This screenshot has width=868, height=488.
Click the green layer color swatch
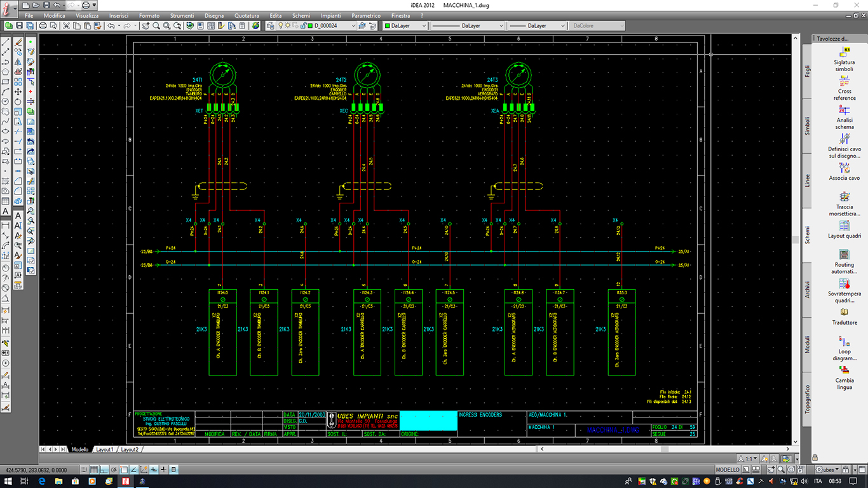(309, 25)
